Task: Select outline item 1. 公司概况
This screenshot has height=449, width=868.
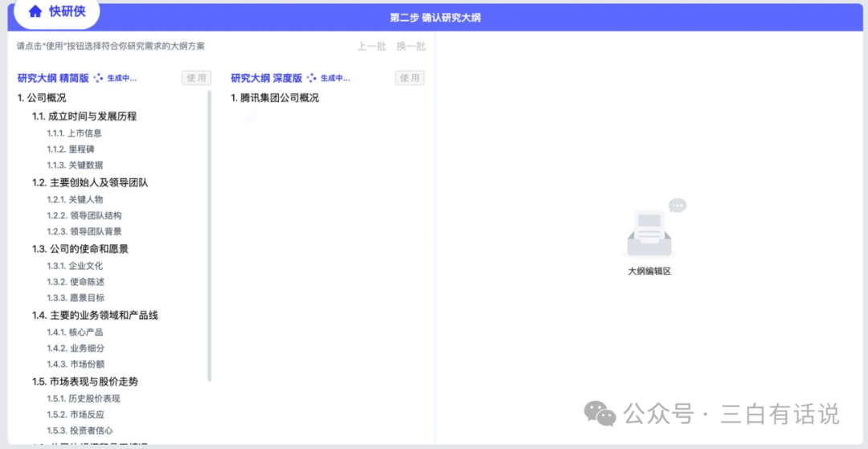Action: tap(42, 98)
